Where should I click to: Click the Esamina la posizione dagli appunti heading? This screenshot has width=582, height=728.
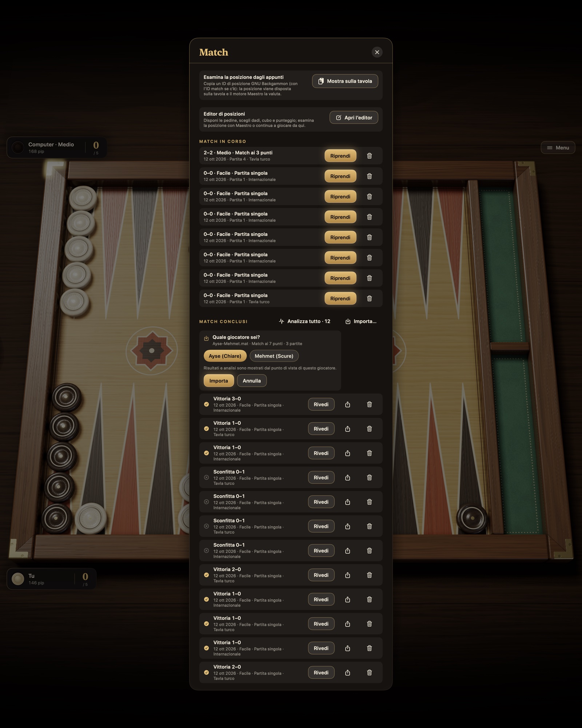coord(243,77)
